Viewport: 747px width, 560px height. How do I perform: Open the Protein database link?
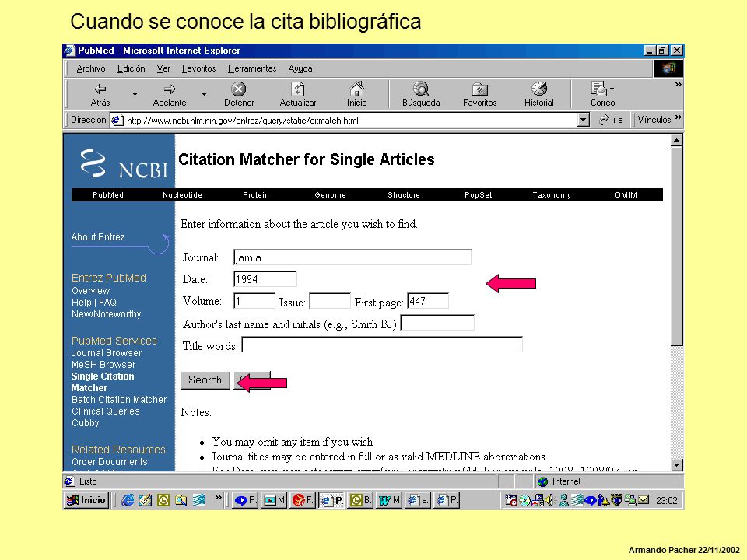256,194
